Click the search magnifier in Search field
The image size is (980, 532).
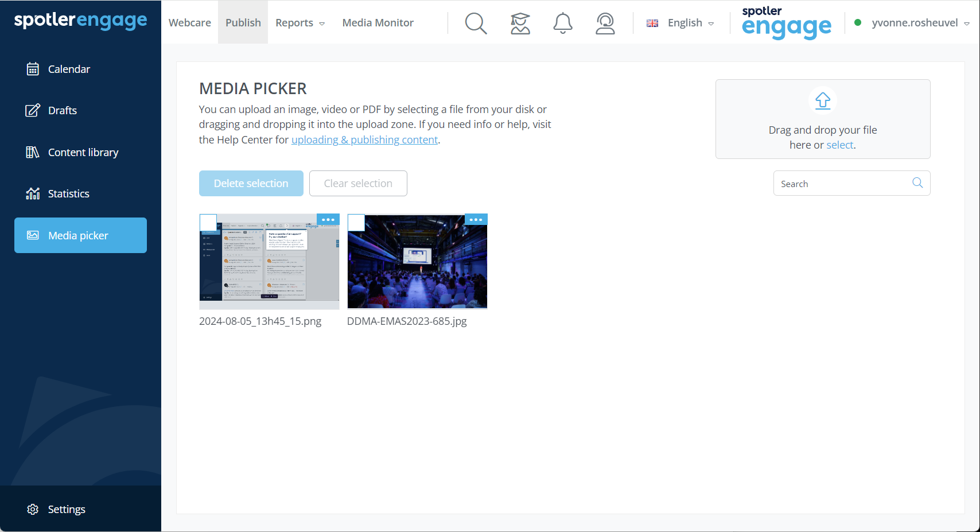pos(917,182)
